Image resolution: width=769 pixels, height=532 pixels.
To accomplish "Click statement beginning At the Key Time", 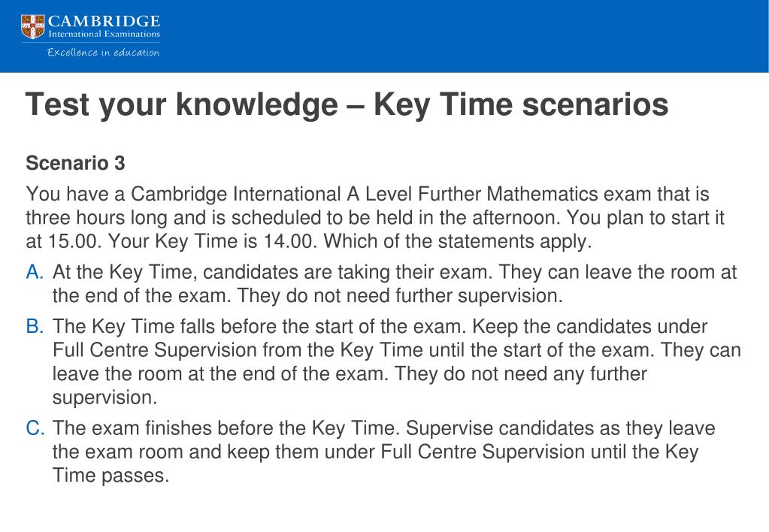I will tap(395, 284).
